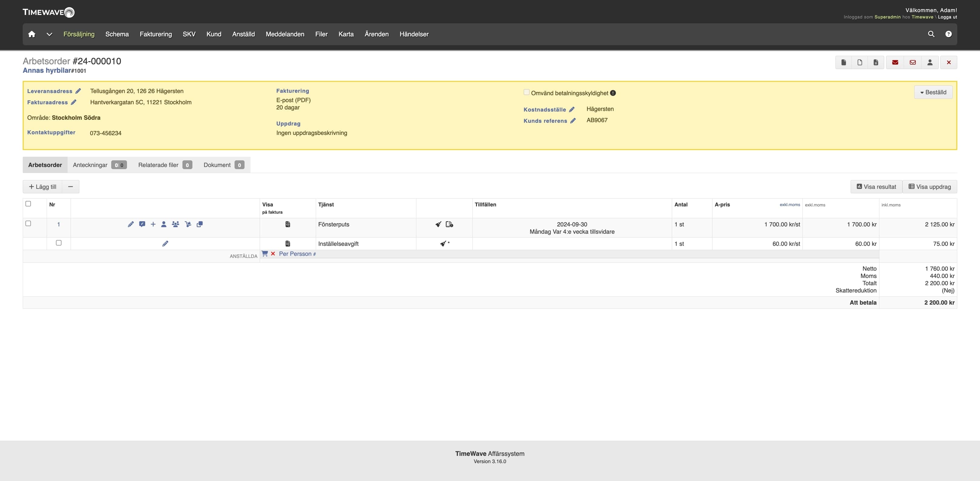This screenshot has height=481, width=980.
Task: Edit Fakturaadress with its pencil icon
Action: point(73,102)
